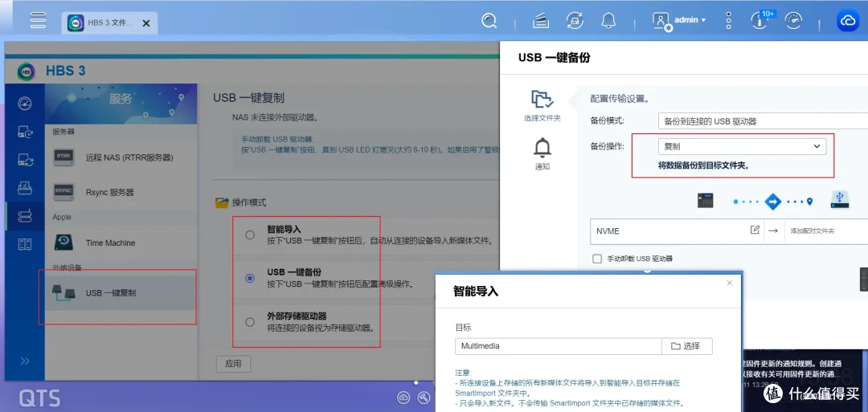868x412 pixels.
Task: Select the 外部存储驱动器 radio button
Action: 250,322
